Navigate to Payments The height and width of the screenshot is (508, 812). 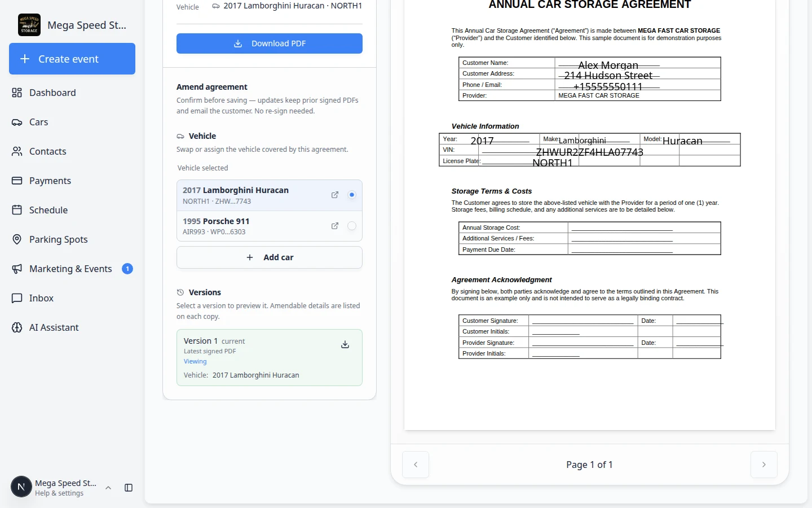click(72, 181)
